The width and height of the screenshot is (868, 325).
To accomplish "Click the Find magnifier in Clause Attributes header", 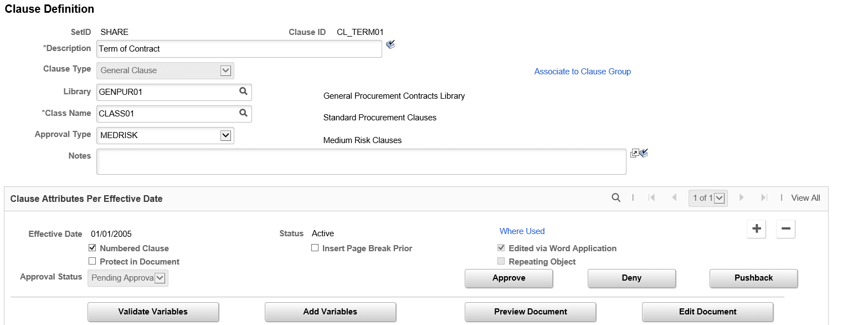I will [x=616, y=197].
